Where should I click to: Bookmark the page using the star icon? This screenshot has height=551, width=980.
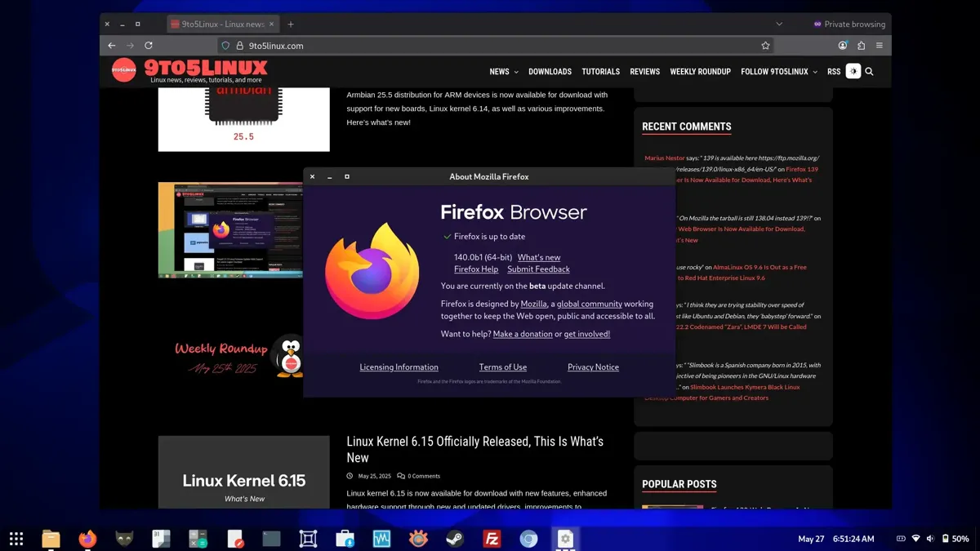click(765, 46)
